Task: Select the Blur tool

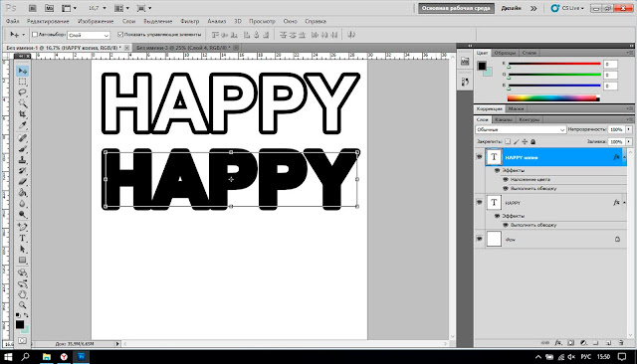Action: (22, 204)
